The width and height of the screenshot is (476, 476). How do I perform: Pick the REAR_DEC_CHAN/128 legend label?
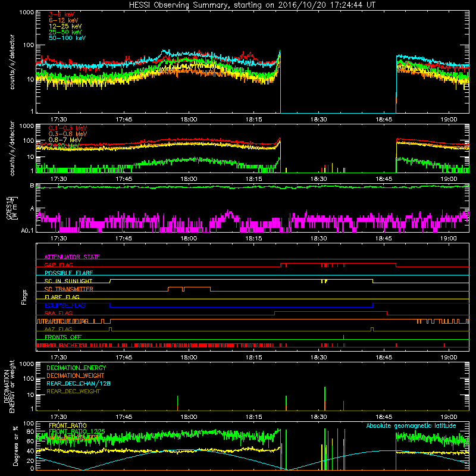79,383
